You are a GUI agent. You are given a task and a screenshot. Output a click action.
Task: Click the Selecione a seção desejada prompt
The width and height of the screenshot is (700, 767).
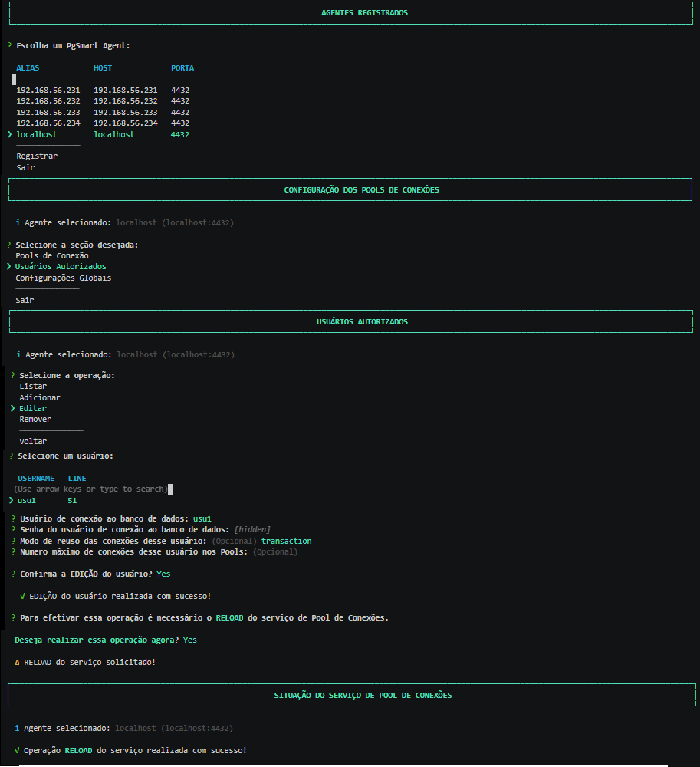(x=77, y=245)
